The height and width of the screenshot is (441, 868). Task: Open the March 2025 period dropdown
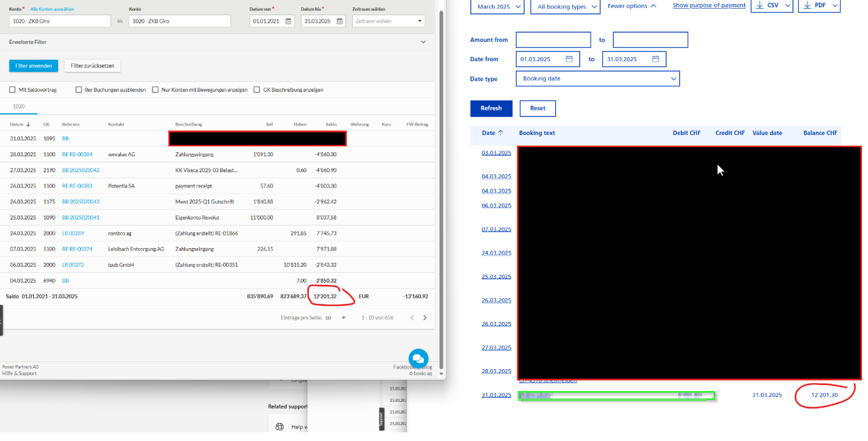497,6
